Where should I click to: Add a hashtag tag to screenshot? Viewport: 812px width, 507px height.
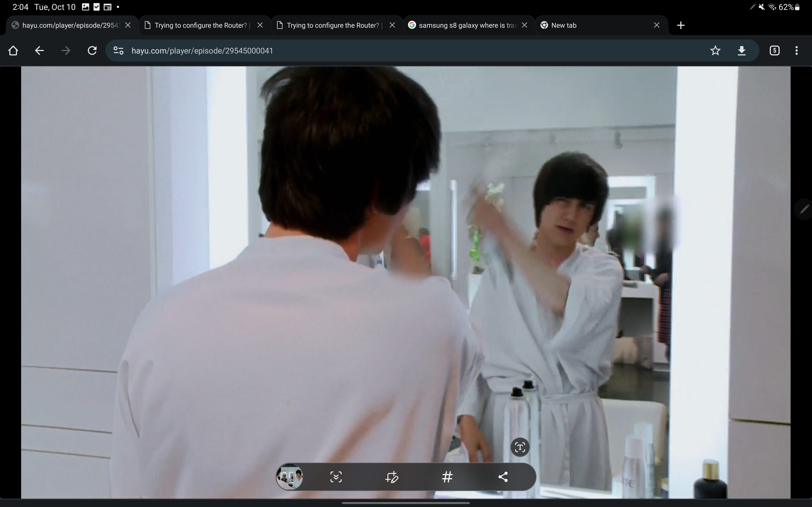(447, 477)
